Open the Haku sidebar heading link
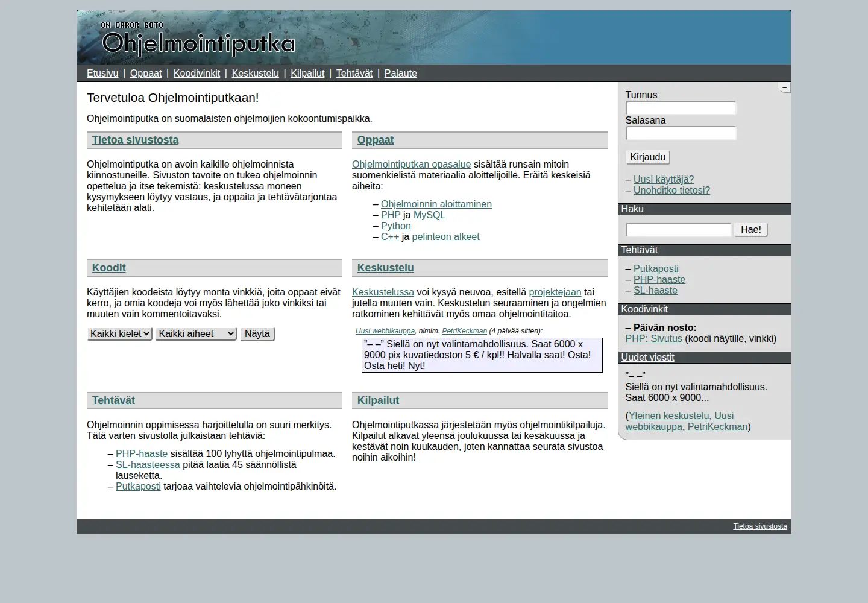Screen dimensions: 868x603 (x=632, y=209)
